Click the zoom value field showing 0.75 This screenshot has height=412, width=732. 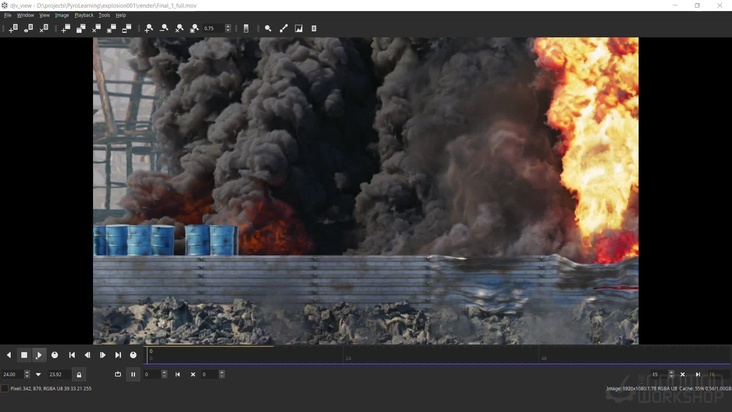point(213,28)
